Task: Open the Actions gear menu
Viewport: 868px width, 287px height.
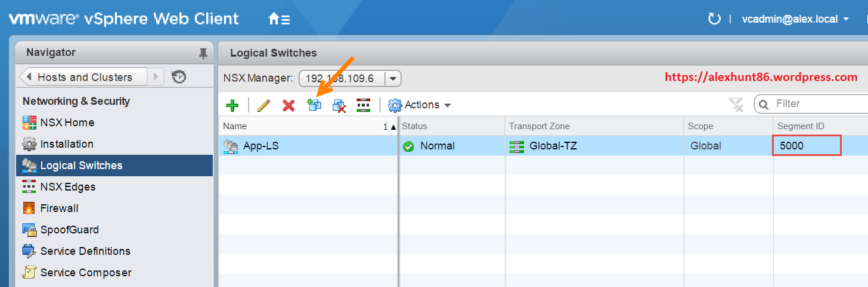Action: tap(419, 105)
